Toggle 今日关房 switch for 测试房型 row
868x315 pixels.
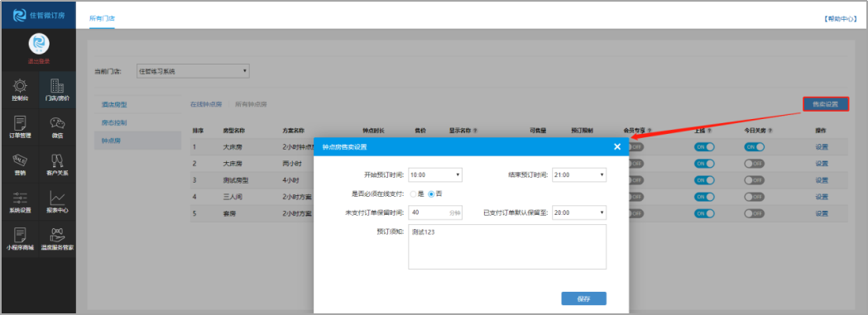point(754,180)
